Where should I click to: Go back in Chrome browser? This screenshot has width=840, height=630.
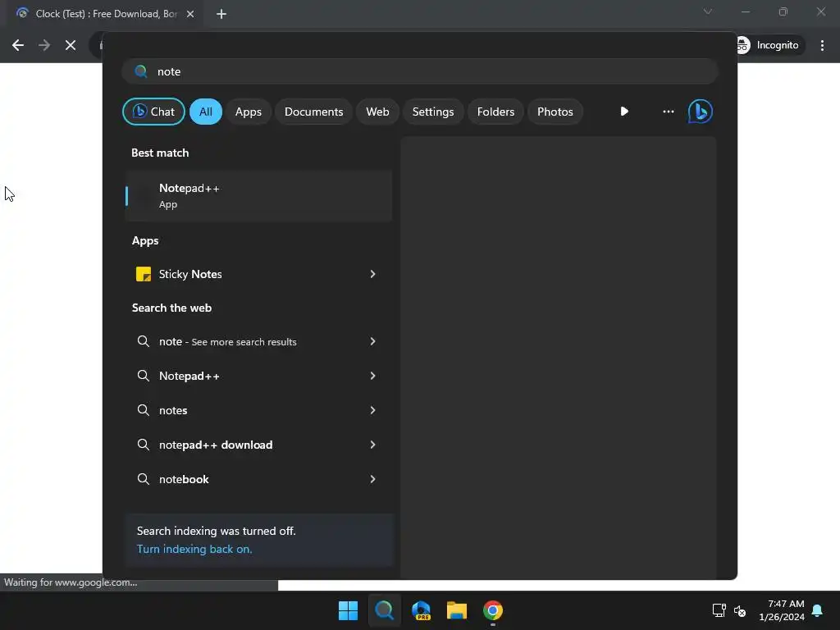tap(18, 45)
